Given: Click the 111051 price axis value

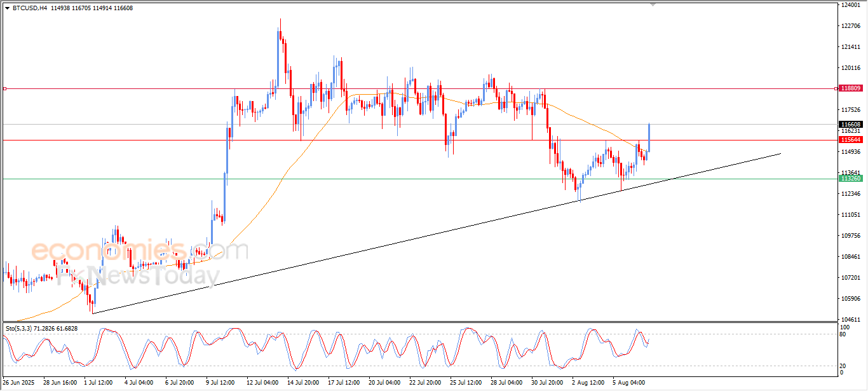Looking at the screenshot, I should pyautogui.click(x=851, y=215).
